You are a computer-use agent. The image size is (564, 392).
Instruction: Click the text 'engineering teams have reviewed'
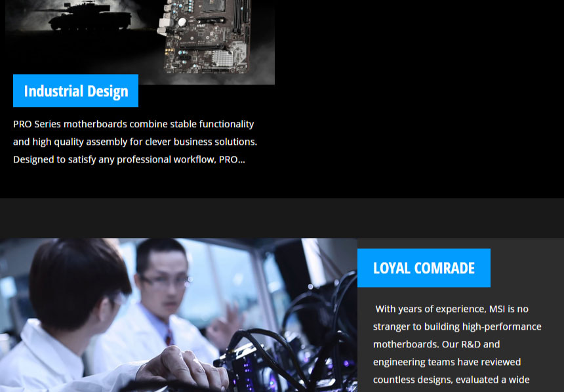[x=447, y=362]
